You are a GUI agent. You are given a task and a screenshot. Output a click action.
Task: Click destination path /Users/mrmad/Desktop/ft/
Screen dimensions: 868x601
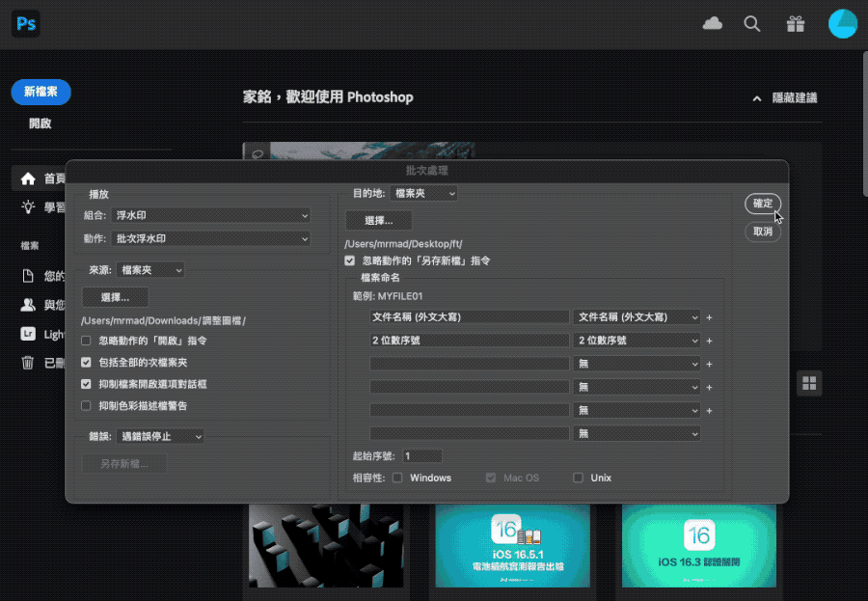coord(403,244)
